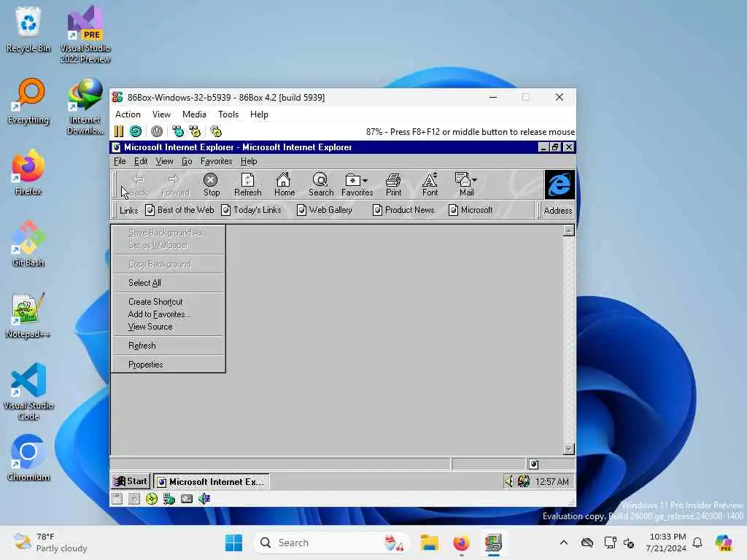Select the Everything desktop shortcut

[x=28, y=101]
